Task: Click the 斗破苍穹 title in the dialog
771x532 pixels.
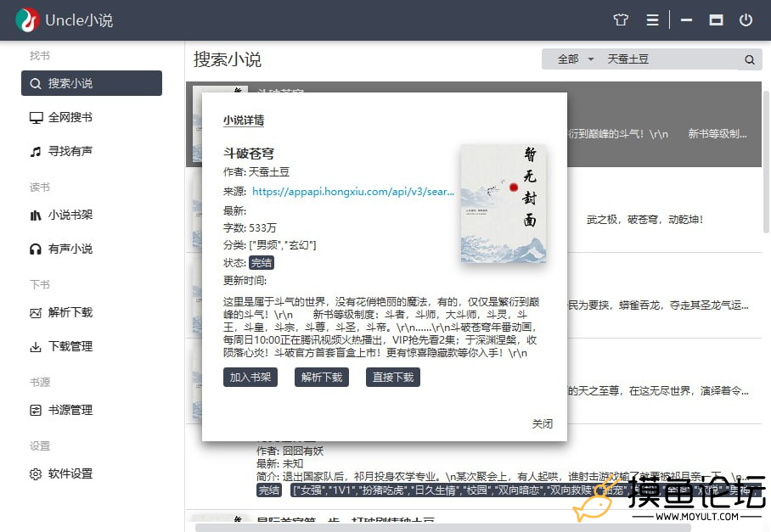Action: click(249, 154)
